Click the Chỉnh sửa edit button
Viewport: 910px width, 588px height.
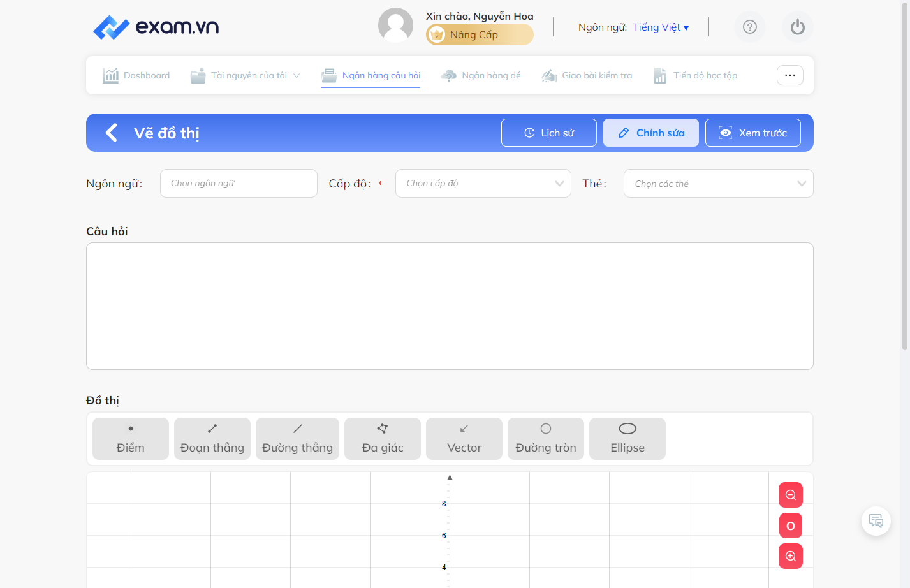(651, 133)
